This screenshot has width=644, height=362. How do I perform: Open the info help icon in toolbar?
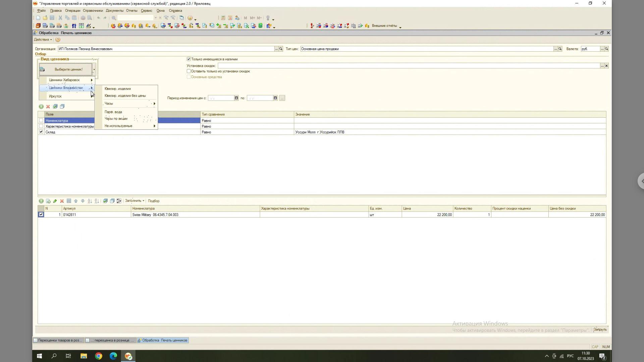tap(190, 18)
